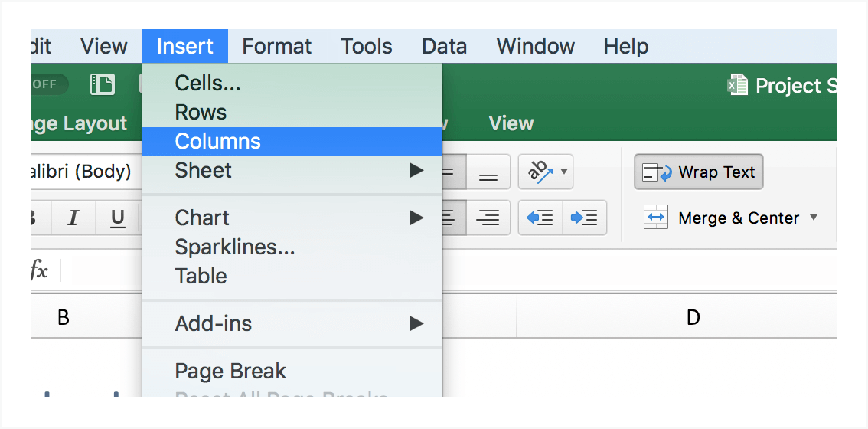Open the Format menu in menu bar

click(x=276, y=47)
